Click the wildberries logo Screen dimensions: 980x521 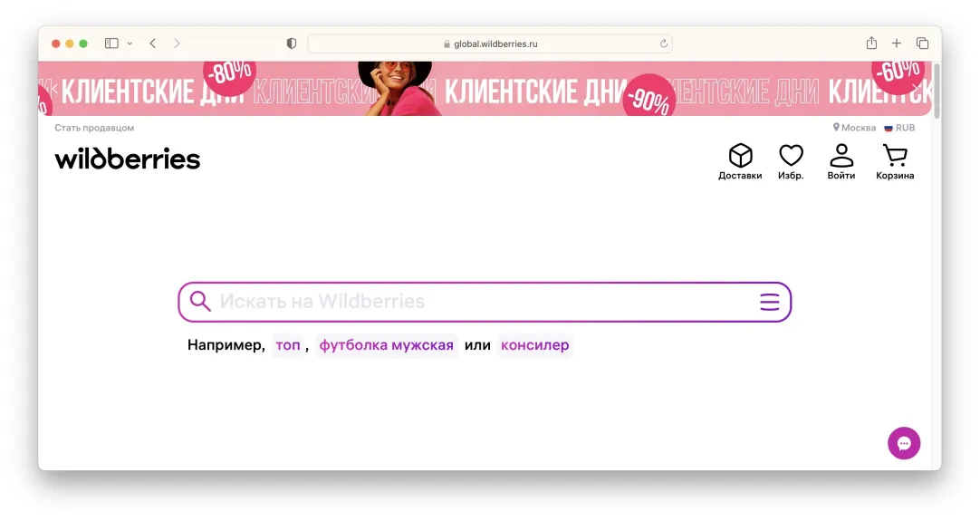point(127,159)
